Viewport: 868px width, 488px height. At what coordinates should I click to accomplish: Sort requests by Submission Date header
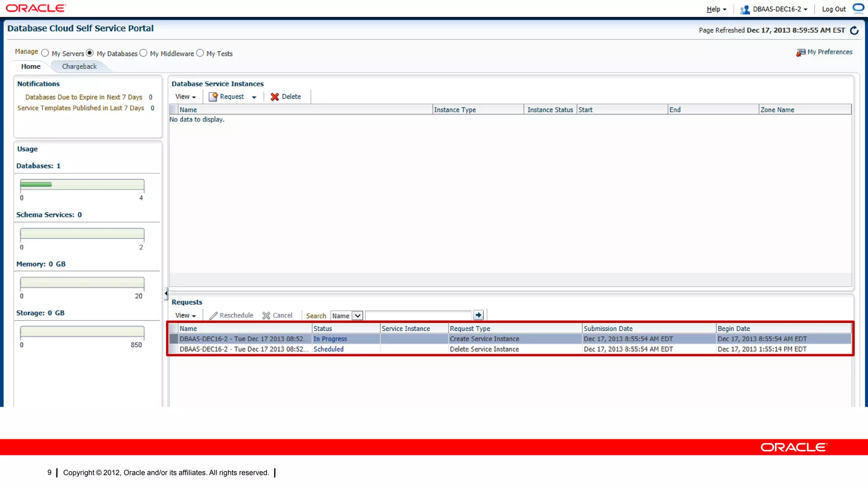[x=649, y=329]
